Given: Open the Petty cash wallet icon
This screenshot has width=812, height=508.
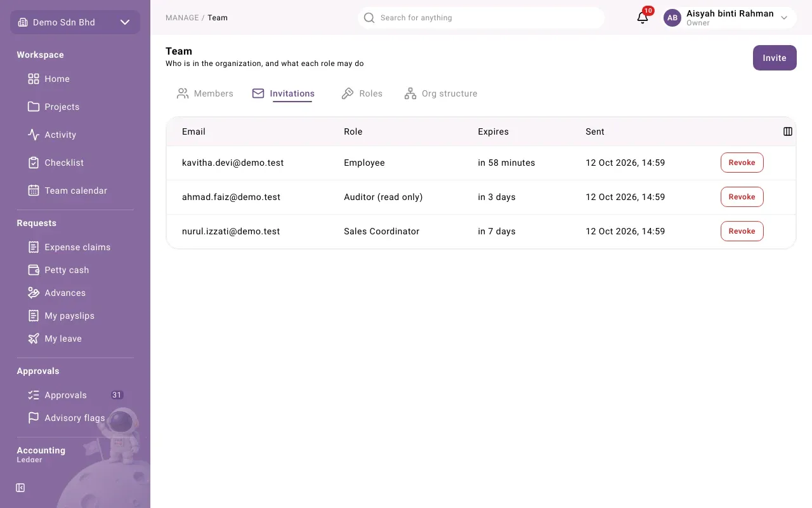Looking at the screenshot, I should [34, 270].
